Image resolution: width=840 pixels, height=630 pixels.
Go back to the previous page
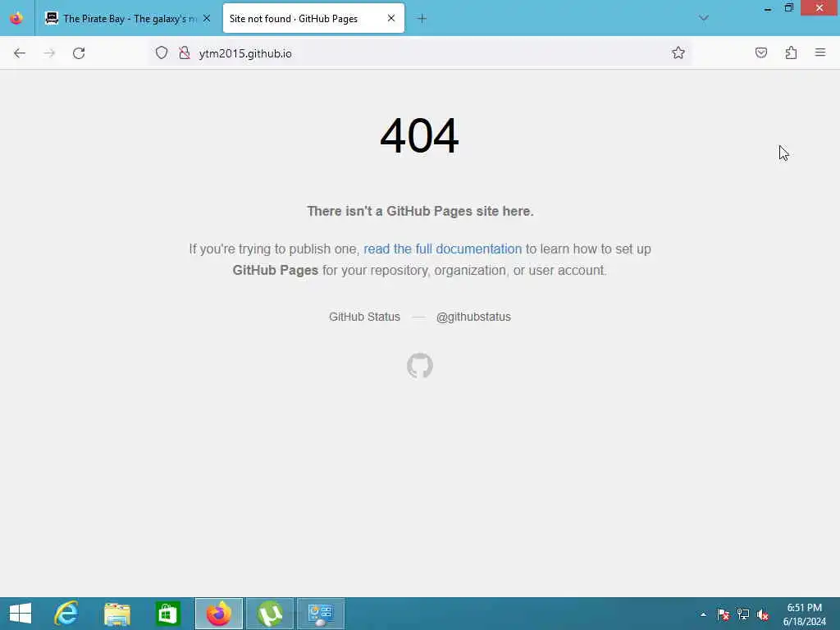[20, 53]
